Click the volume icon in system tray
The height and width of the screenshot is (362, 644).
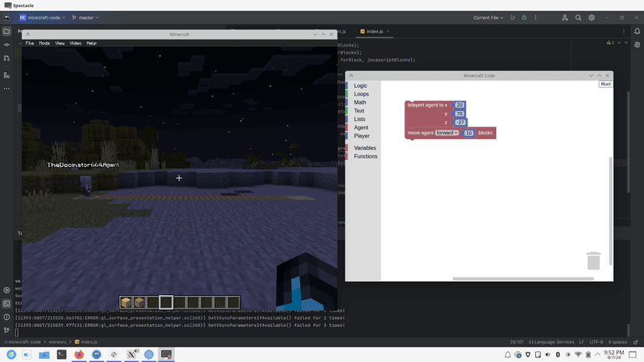point(548,354)
